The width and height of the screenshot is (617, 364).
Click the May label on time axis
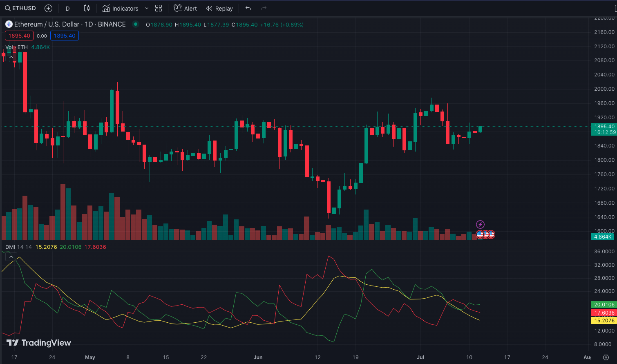coord(90,357)
